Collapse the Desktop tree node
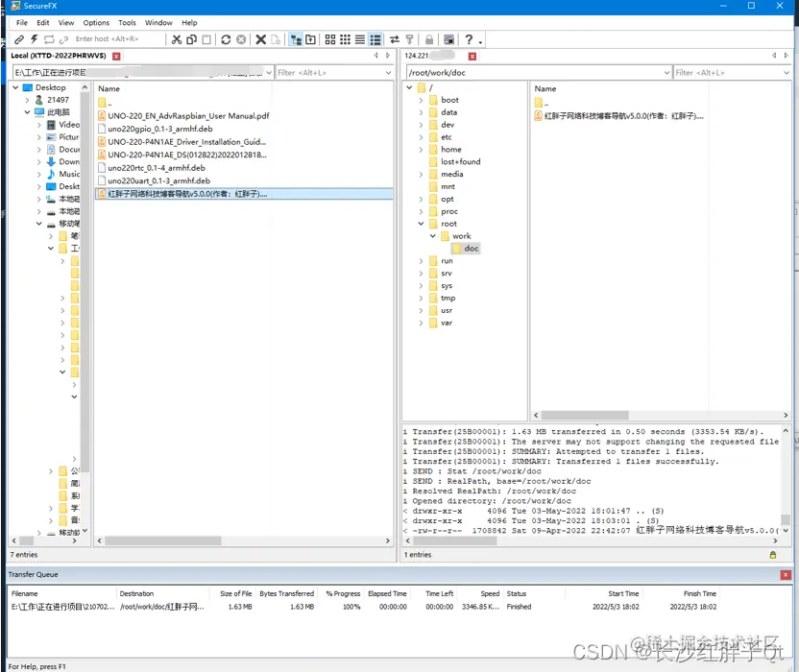 coord(15,87)
